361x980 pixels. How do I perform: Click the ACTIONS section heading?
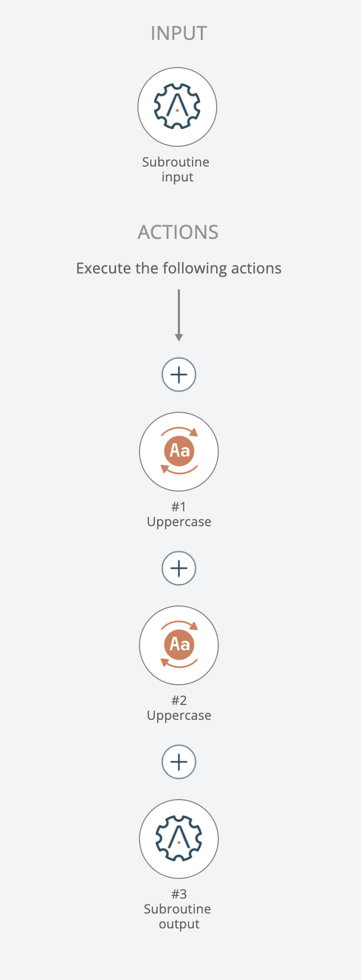[178, 232]
